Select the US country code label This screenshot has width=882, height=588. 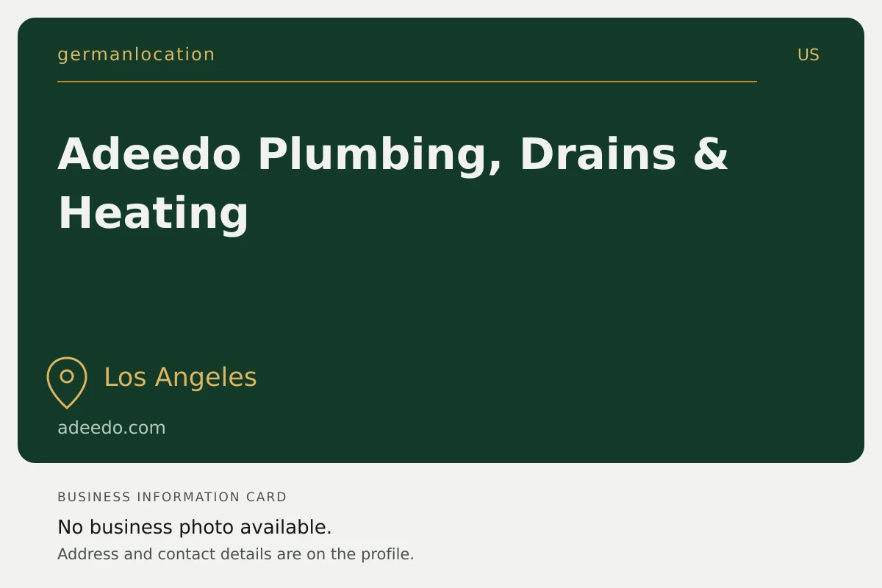pyautogui.click(x=808, y=55)
